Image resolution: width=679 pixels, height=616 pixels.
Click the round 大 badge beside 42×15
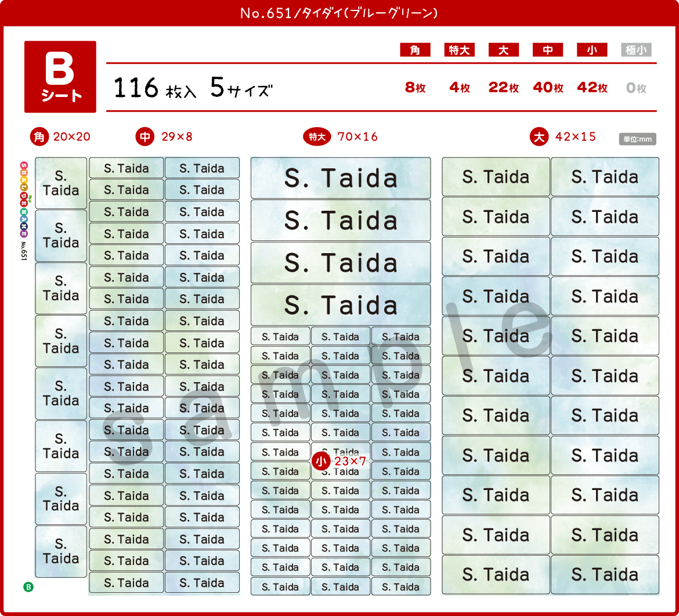tap(539, 137)
